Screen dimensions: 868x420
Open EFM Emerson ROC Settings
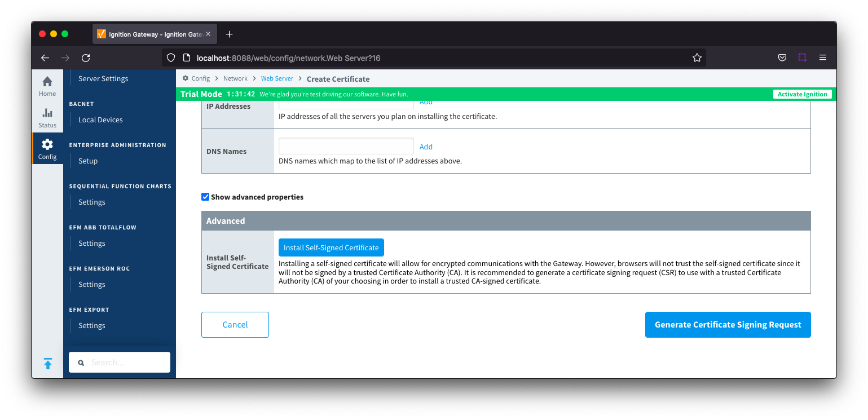pos(92,284)
